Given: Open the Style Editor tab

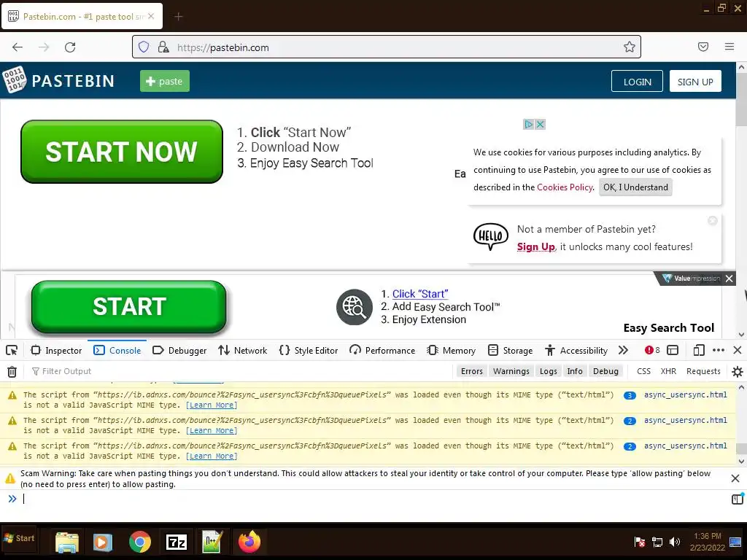Looking at the screenshot, I should click(309, 351).
